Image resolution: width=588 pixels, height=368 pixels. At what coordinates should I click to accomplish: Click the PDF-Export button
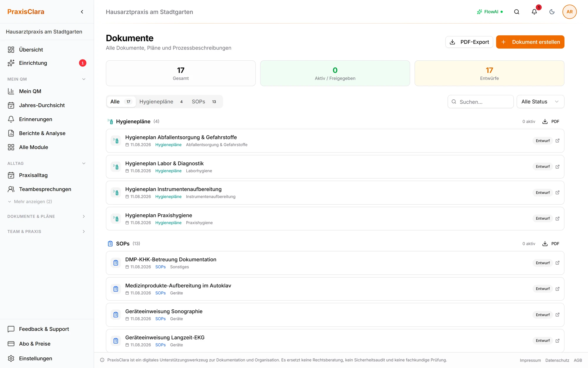469,42
